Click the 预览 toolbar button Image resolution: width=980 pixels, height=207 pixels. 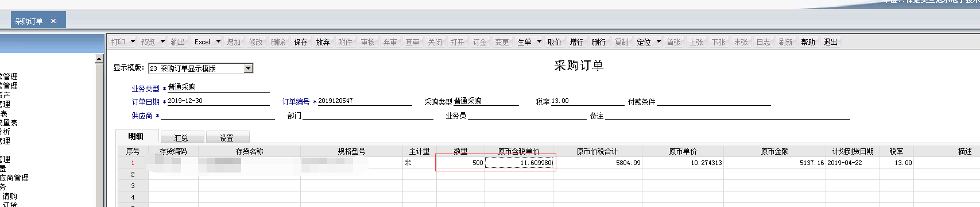click(148, 42)
